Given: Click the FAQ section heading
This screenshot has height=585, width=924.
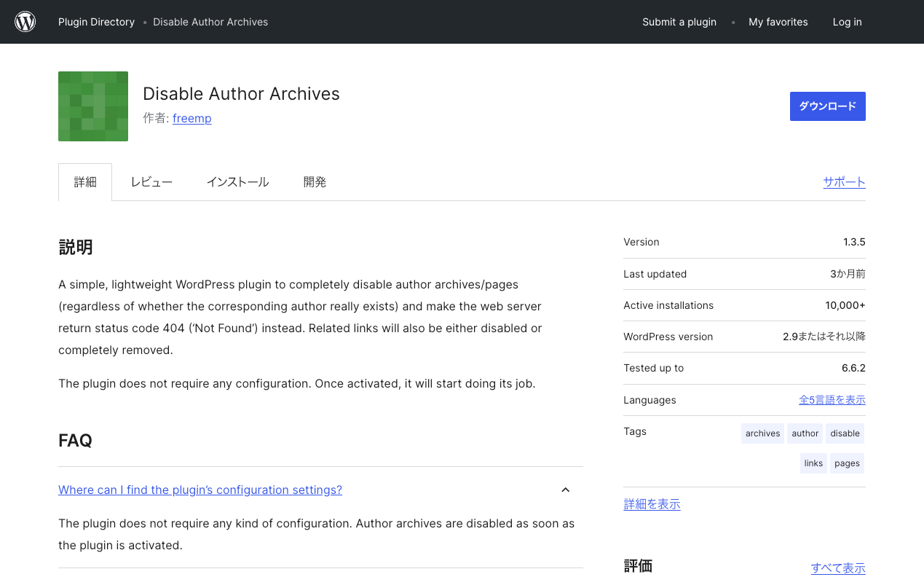Looking at the screenshot, I should [75, 441].
